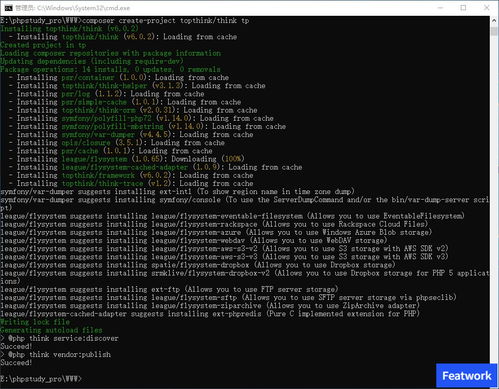
Task: Click 'Installing league/flysystem-cached-adapter (1.0.9)' line
Action: (x=155, y=167)
